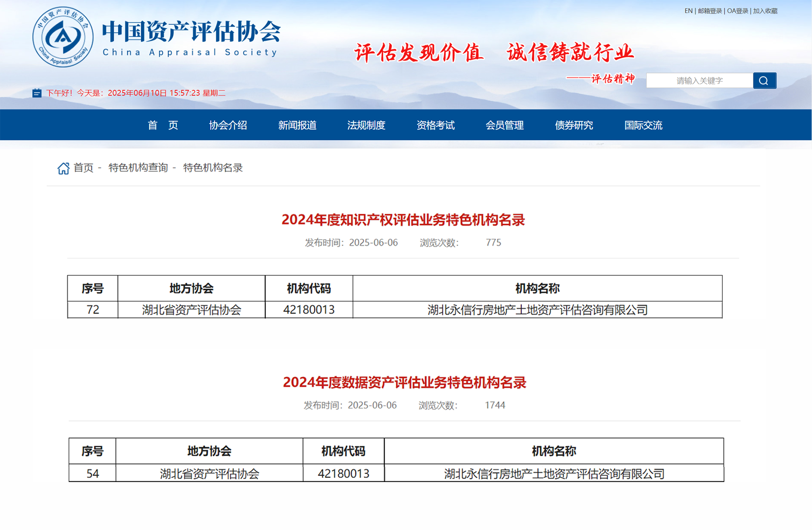Click 湖北省资产评估协会 in the row numbered 72
The height and width of the screenshot is (530, 812).
[192, 310]
